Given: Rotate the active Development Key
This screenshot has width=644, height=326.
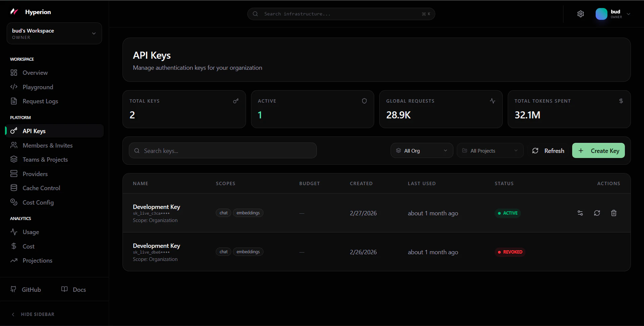Looking at the screenshot, I should click(597, 213).
